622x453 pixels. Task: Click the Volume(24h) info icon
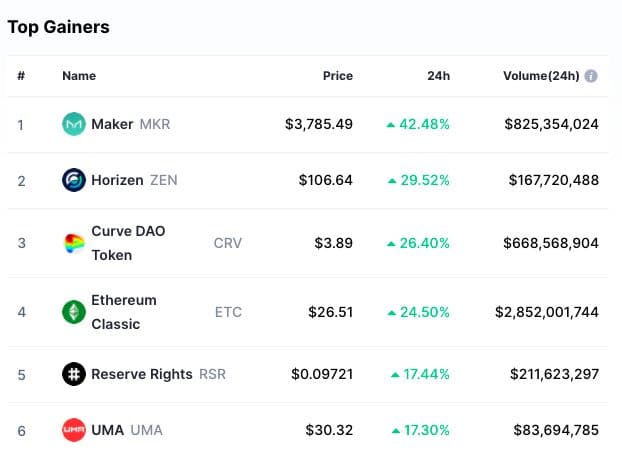point(591,76)
